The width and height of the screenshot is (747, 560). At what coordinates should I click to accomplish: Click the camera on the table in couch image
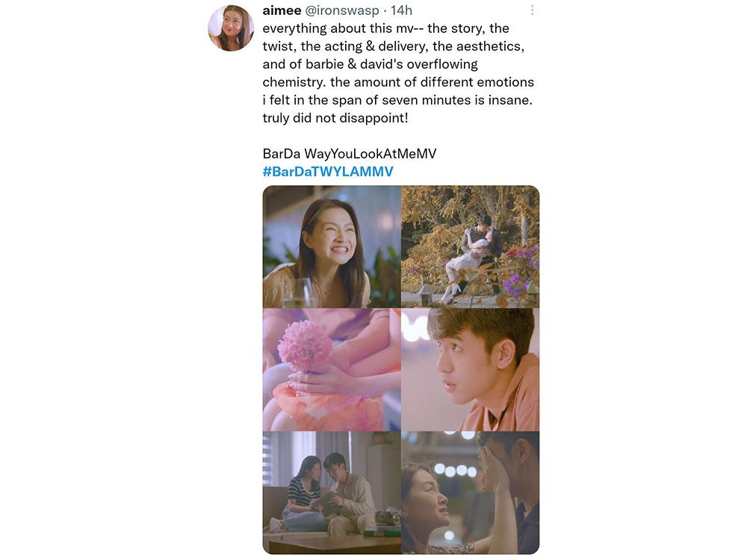(388, 518)
